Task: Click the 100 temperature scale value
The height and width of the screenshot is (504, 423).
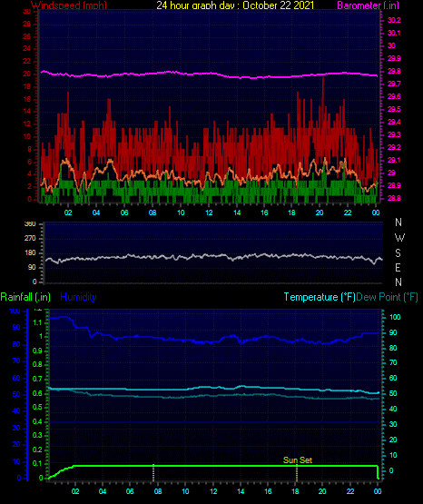Action: [x=395, y=317]
